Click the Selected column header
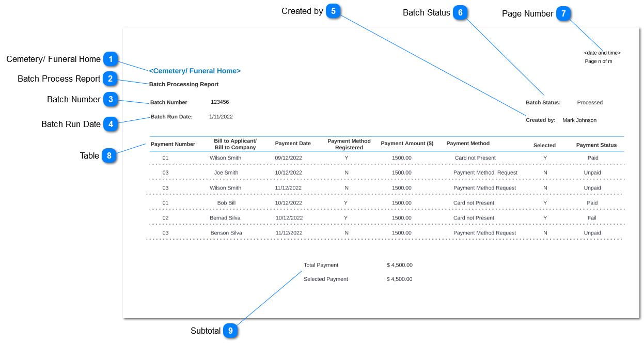 click(545, 145)
